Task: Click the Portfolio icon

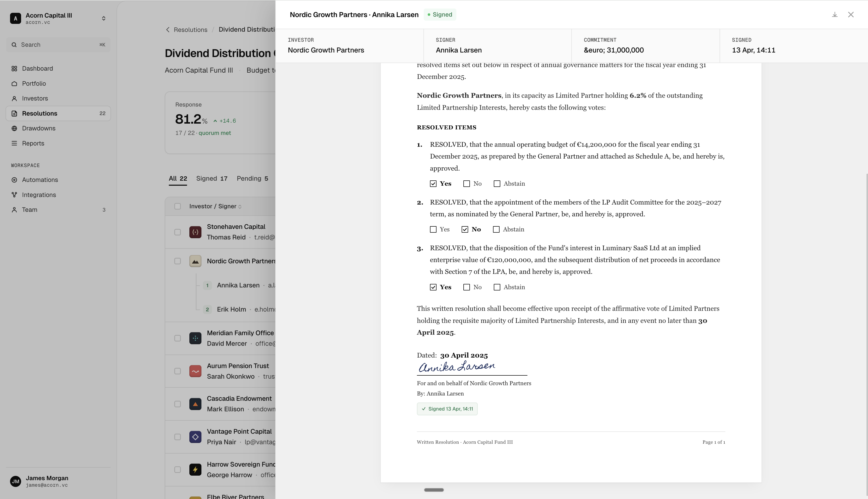Action: point(14,84)
